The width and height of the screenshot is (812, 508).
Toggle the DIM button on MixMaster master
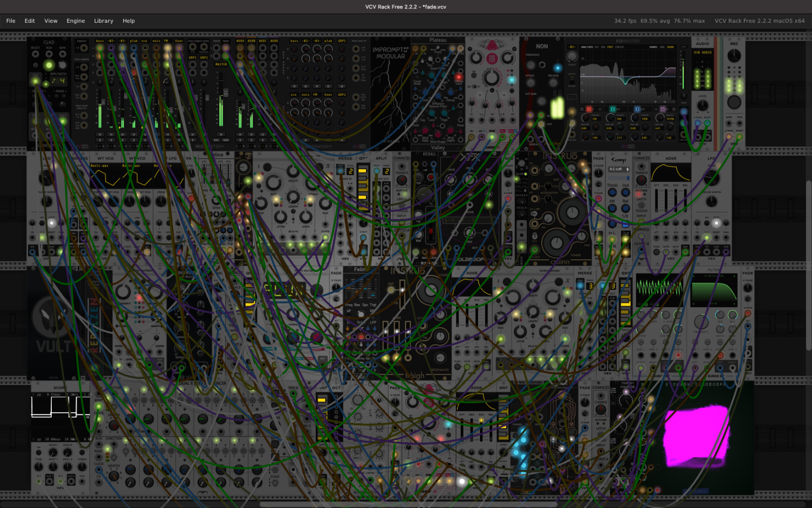pyautogui.click(x=217, y=141)
